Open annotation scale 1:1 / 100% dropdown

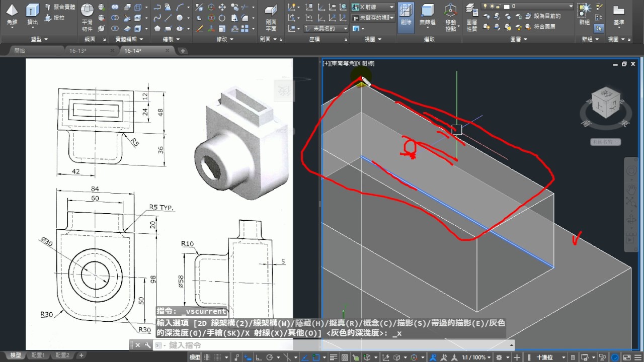click(476, 357)
